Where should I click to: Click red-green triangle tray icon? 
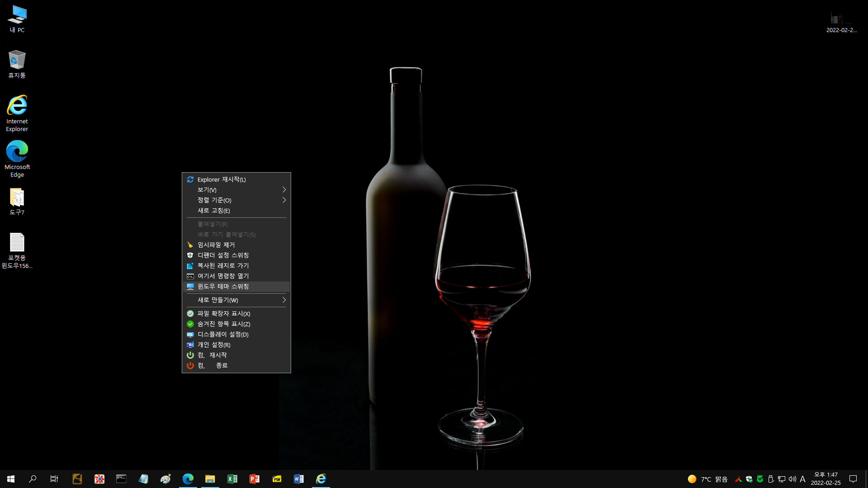coord(738,479)
